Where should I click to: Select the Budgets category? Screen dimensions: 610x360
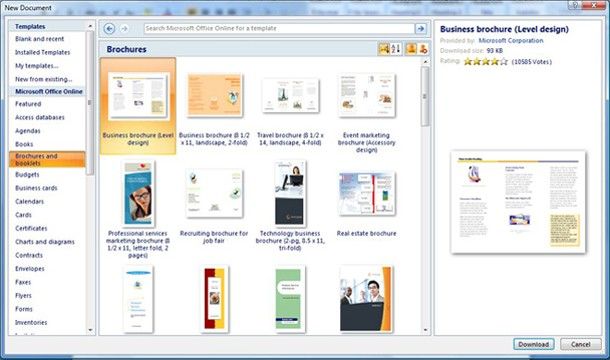point(27,174)
